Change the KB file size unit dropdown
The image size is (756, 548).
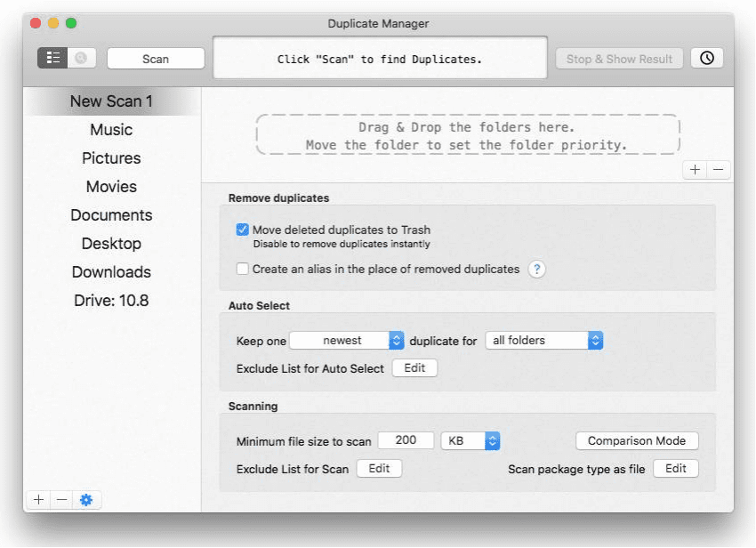470,440
